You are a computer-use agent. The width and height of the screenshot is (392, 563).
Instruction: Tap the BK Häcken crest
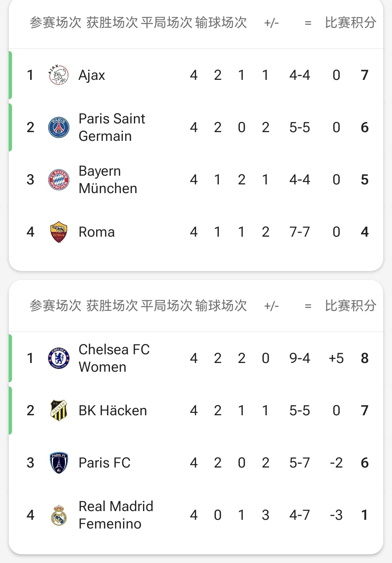[x=58, y=411]
